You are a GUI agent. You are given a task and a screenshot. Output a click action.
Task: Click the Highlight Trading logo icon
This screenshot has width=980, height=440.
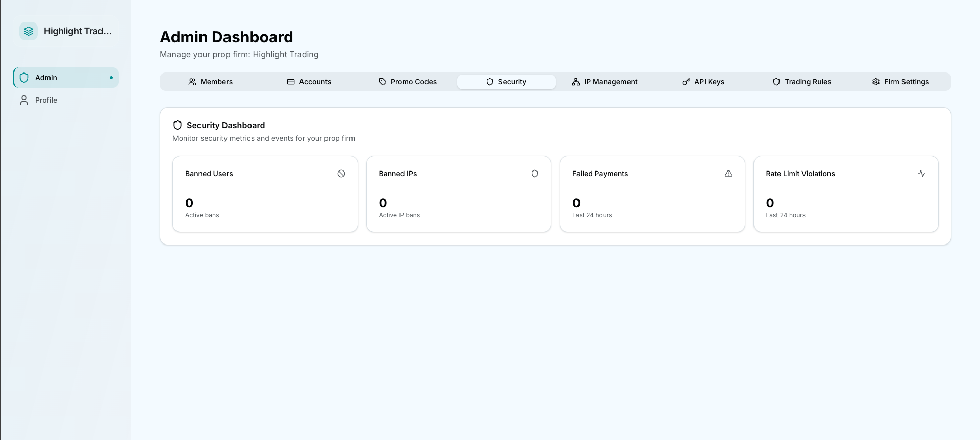pyautogui.click(x=29, y=31)
